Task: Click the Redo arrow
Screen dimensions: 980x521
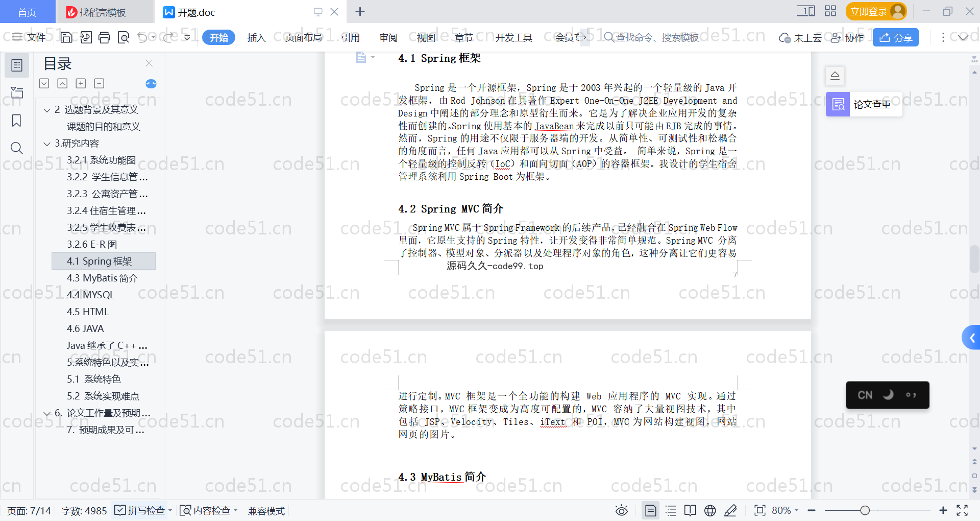Action: pyautogui.click(x=168, y=37)
